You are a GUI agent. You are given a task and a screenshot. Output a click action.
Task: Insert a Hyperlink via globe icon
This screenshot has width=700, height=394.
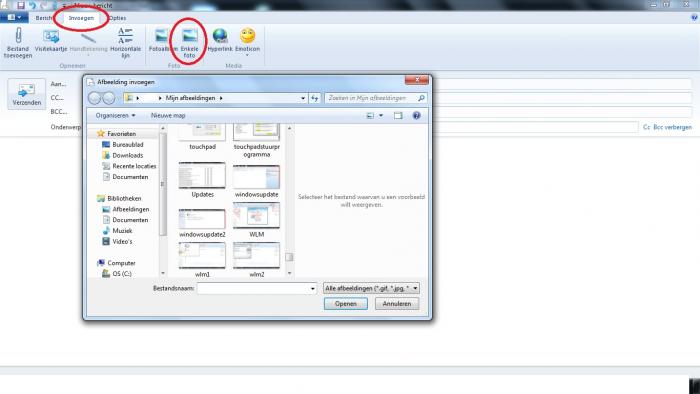(220, 36)
